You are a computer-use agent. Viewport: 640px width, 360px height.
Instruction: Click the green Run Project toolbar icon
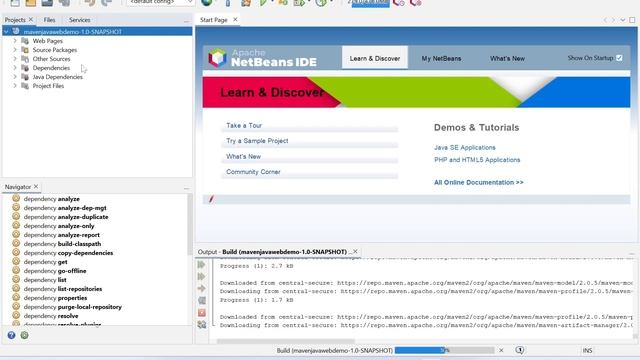(x=263, y=3)
